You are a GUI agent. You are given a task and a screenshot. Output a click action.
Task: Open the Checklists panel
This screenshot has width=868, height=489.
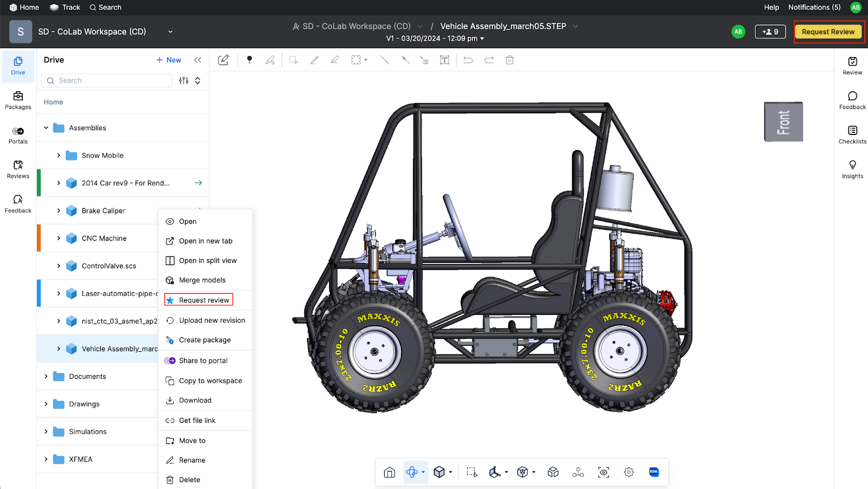pyautogui.click(x=852, y=135)
